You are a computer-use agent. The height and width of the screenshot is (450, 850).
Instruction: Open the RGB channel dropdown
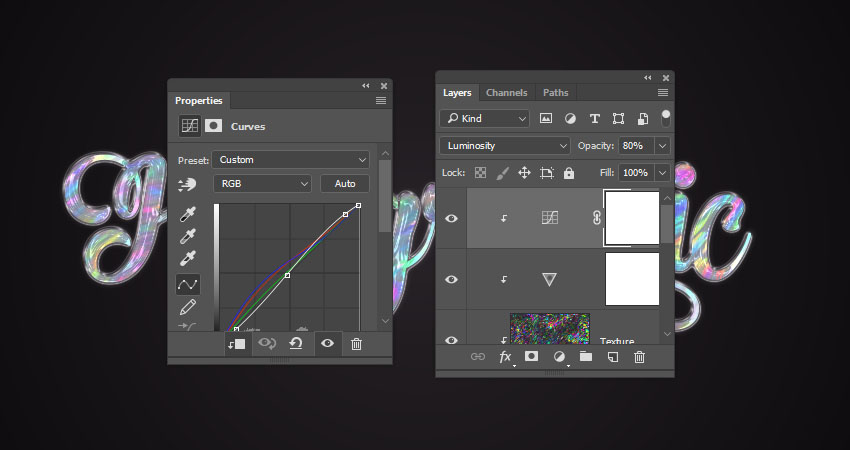(262, 184)
